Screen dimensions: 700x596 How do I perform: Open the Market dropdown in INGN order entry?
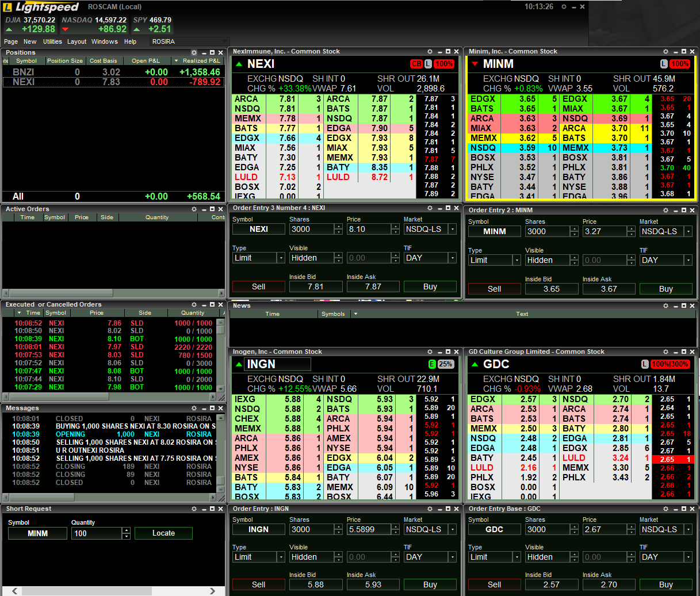(452, 529)
